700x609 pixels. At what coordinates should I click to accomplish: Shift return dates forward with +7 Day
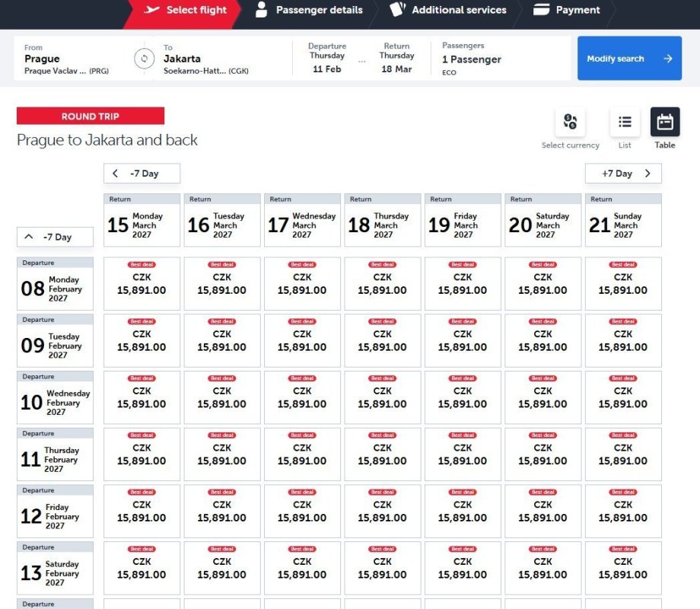click(623, 174)
